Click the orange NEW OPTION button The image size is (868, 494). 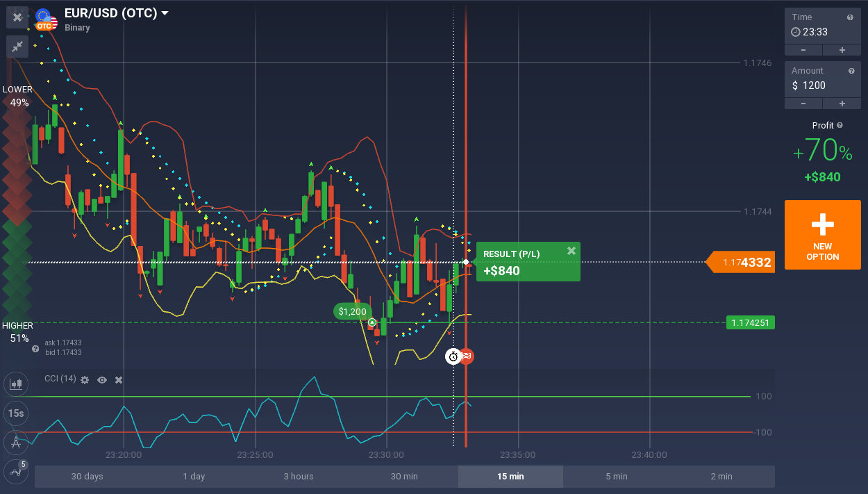823,235
